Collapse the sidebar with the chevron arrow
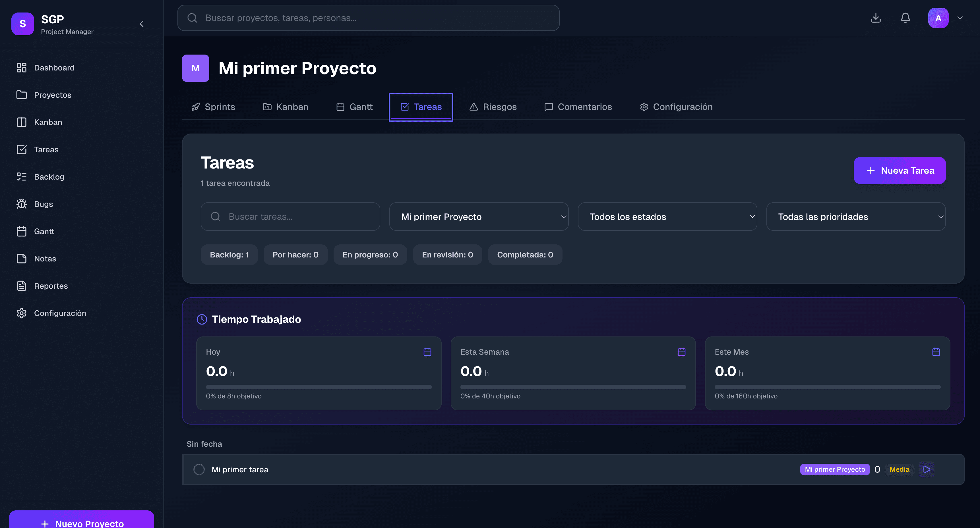 tap(142, 24)
